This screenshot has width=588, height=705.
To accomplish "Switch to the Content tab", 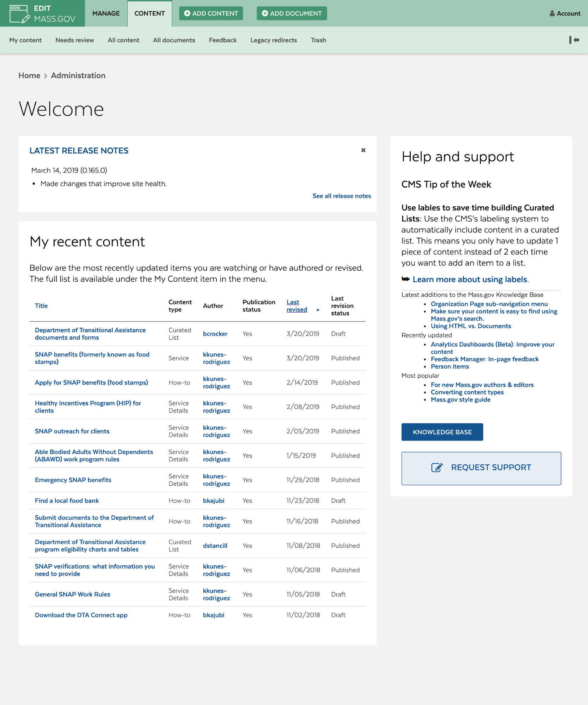I will (149, 13).
